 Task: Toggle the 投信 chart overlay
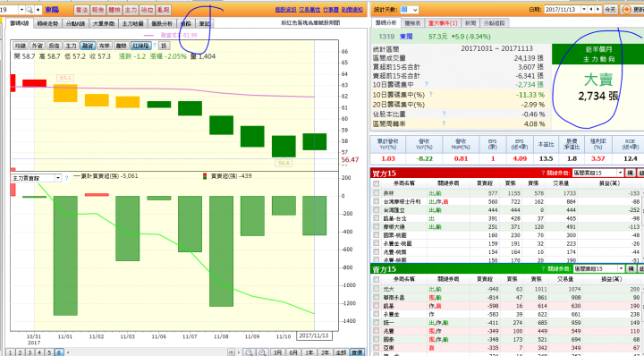(x=55, y=46)
